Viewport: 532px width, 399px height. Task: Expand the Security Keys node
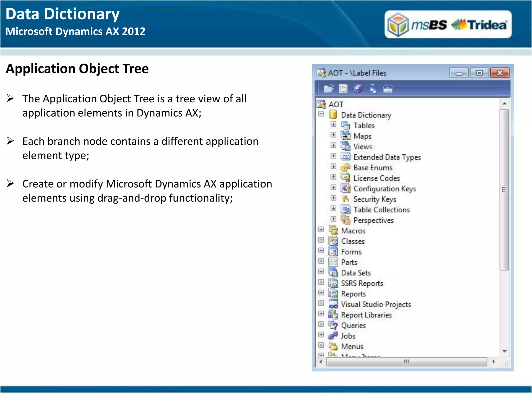click(333, 198)
